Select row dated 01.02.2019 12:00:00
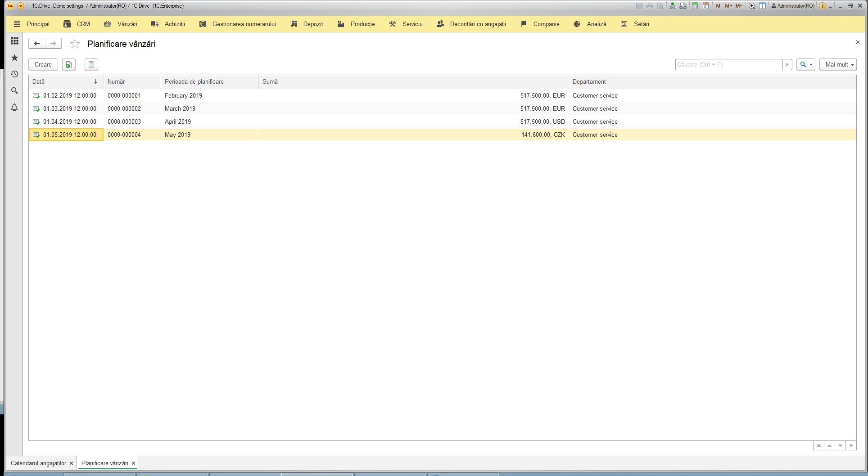Viewport: 868px width, 476px height. (x=442, y=96)
